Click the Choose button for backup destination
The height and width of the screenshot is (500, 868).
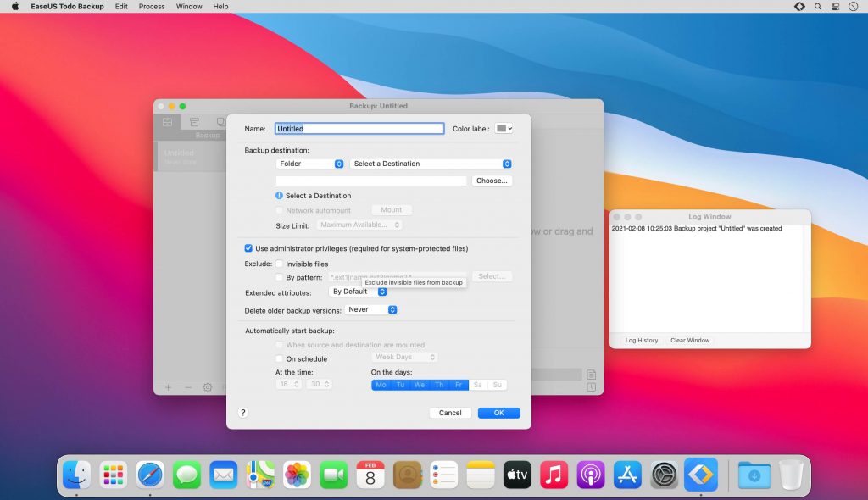pos(492,180)
